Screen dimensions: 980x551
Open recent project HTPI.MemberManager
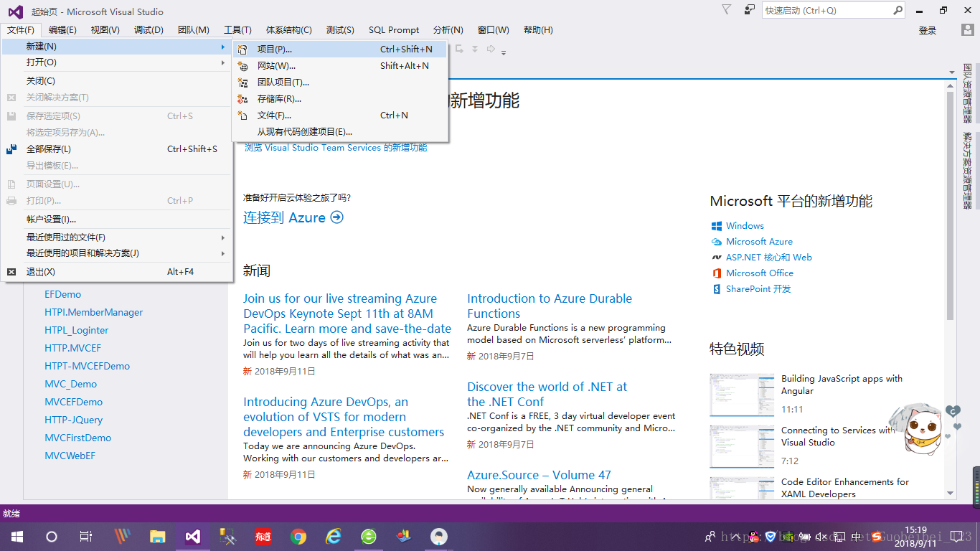(x=93, y=312)
